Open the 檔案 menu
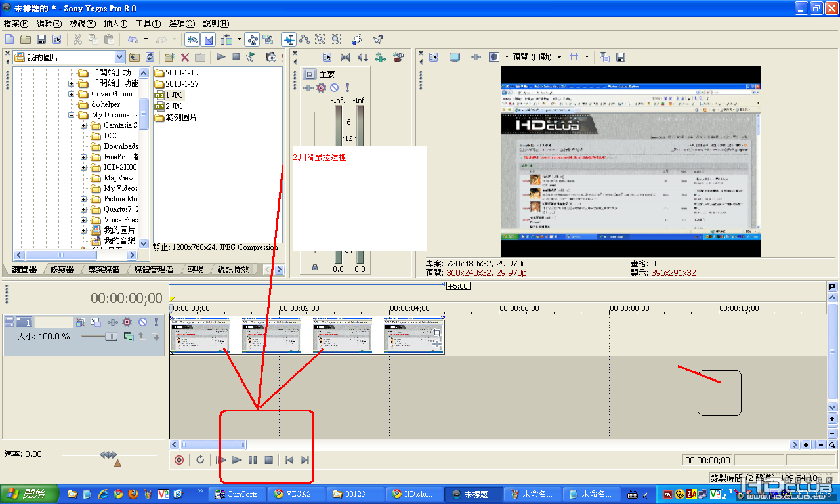This screenshot has height=504, width=840. point(16,24)
